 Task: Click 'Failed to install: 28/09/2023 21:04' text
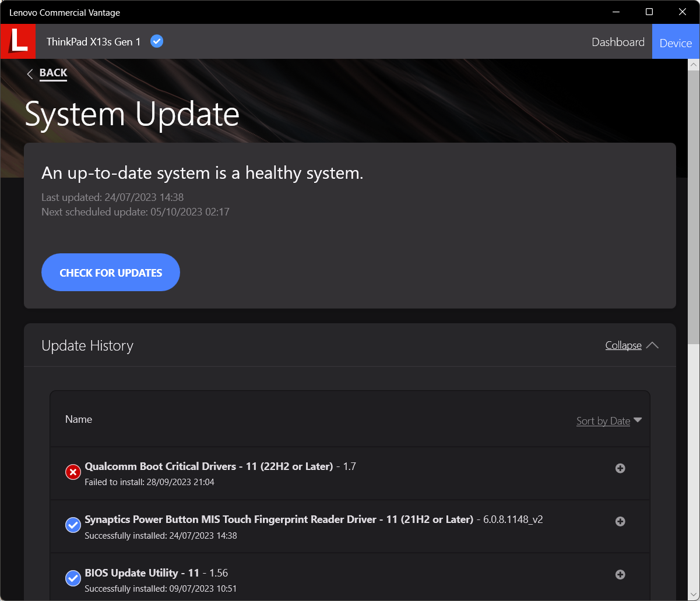(149, 482)
